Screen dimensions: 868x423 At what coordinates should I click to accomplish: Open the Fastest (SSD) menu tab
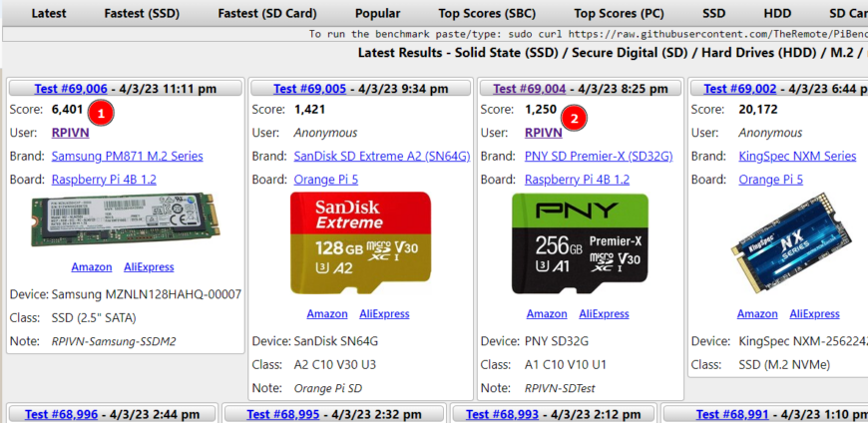(x=142, y=14)
